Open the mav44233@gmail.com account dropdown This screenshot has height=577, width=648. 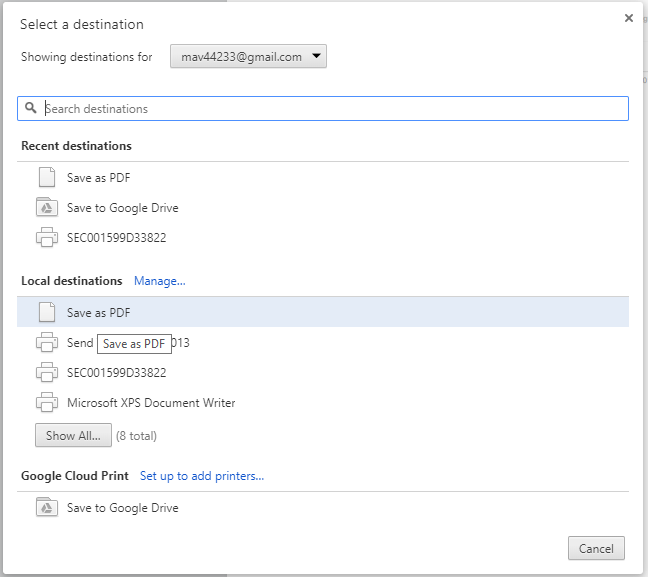[x=248, y=57]
